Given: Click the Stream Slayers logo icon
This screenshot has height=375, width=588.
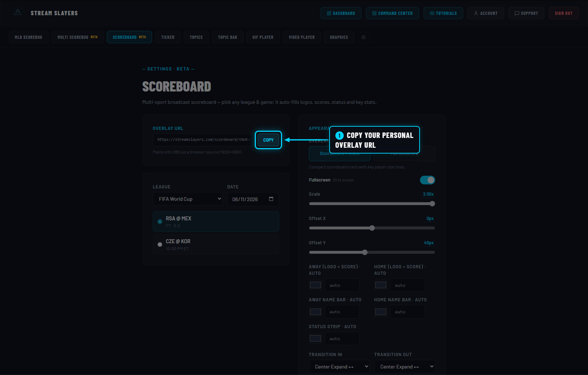Looking at the screenshot, I should pos(18,13).
